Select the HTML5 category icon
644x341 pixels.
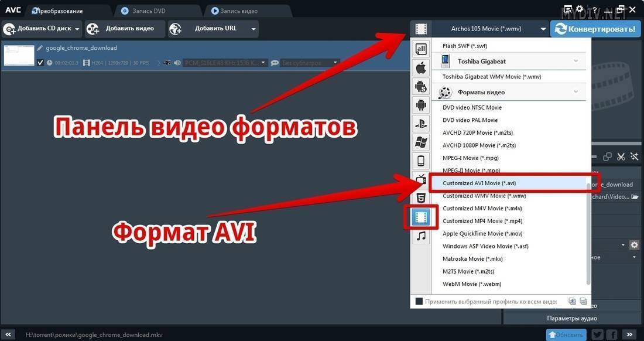point(421,199)
